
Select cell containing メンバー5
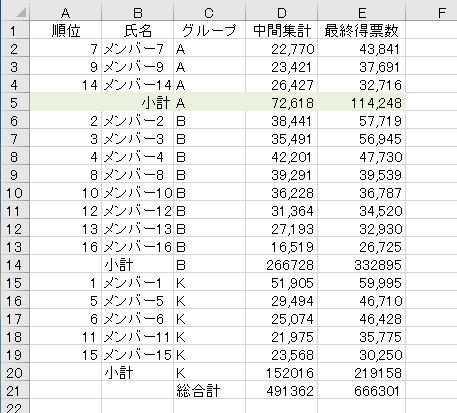click(137, 301)
